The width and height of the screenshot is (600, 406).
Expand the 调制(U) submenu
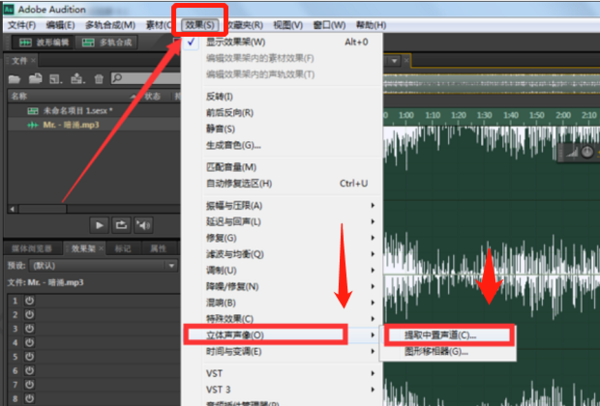(282, 270)
